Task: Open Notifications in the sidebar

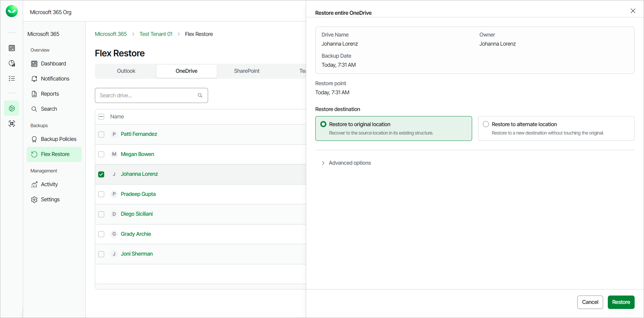Action: 54,79
